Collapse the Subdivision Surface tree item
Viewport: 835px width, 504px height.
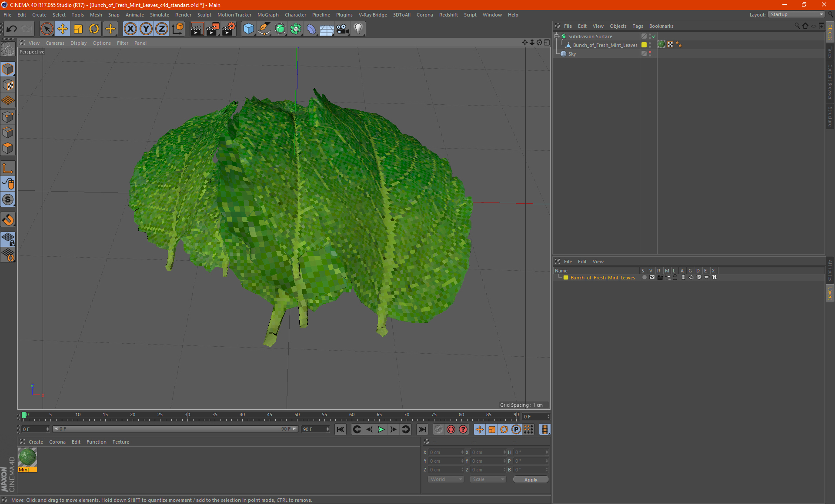point(557,36)
